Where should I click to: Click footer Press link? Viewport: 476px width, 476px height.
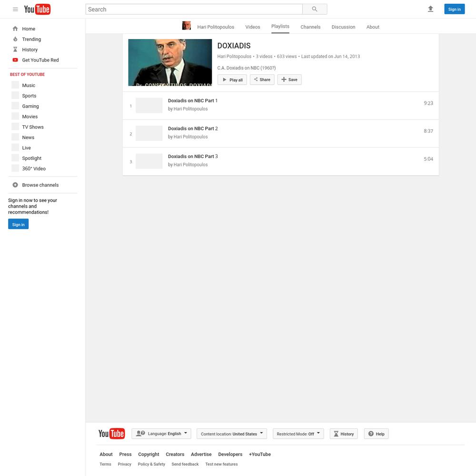coord(125,454)
